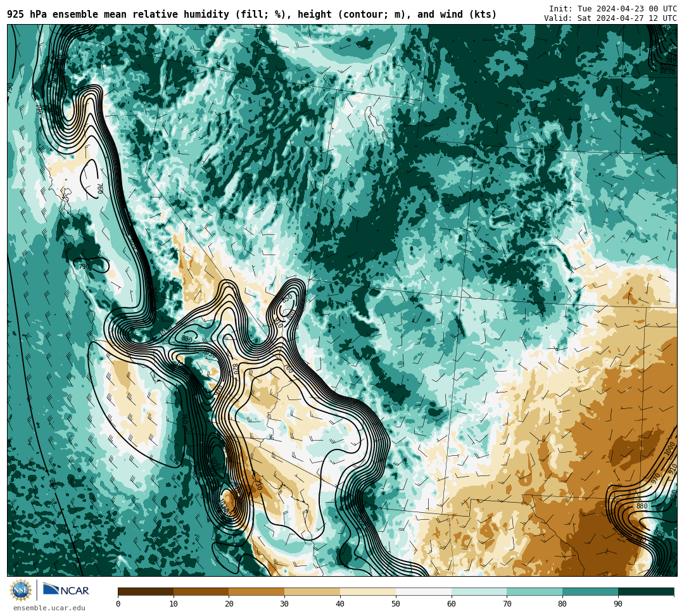Click the colorbar tick label 10
The width and height of the screenshot is (684, 616).
coord(174,604)
